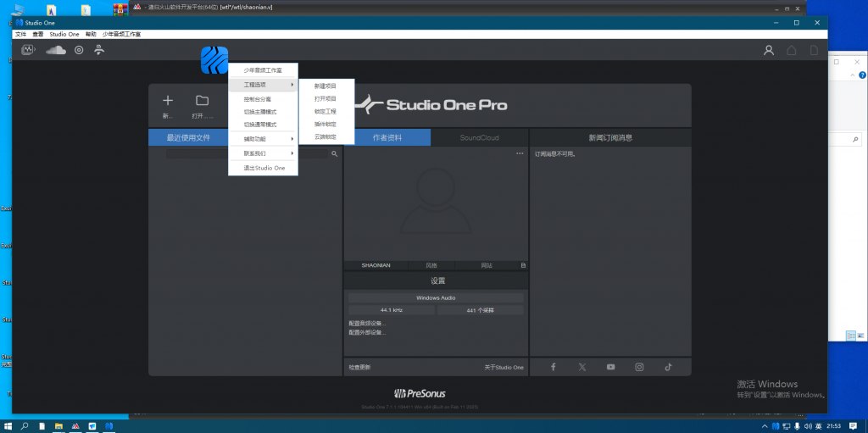Select 插件锁定 in the submenu
The height and width of the screenshot is (433, 868).
pyautogui.click(x=326, y=124)
